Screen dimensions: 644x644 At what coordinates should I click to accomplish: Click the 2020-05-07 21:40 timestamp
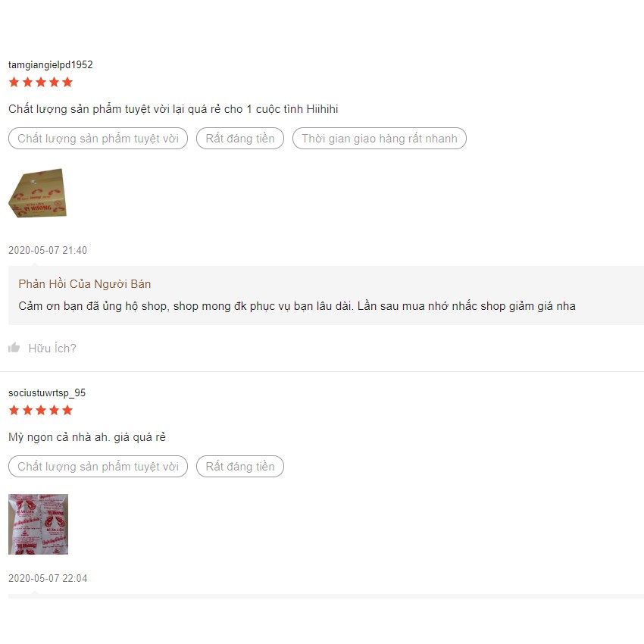[48, 250]
